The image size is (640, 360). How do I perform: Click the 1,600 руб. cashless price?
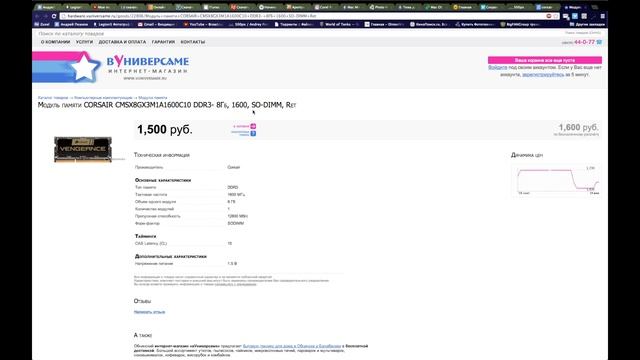(x=578, y=127)
